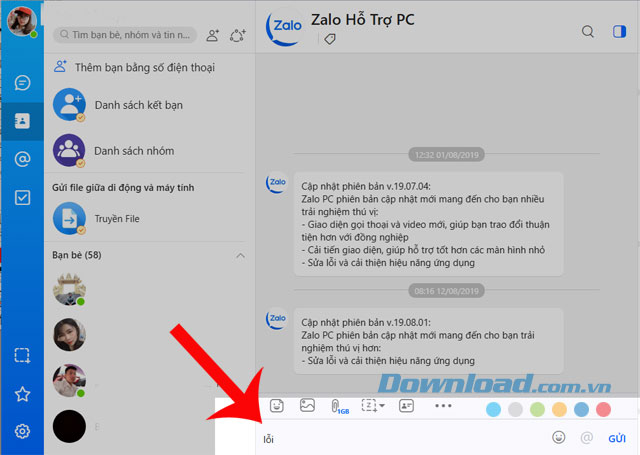Click the friend search field
This screenshot has width=640, height=455.
coord(125,35)
